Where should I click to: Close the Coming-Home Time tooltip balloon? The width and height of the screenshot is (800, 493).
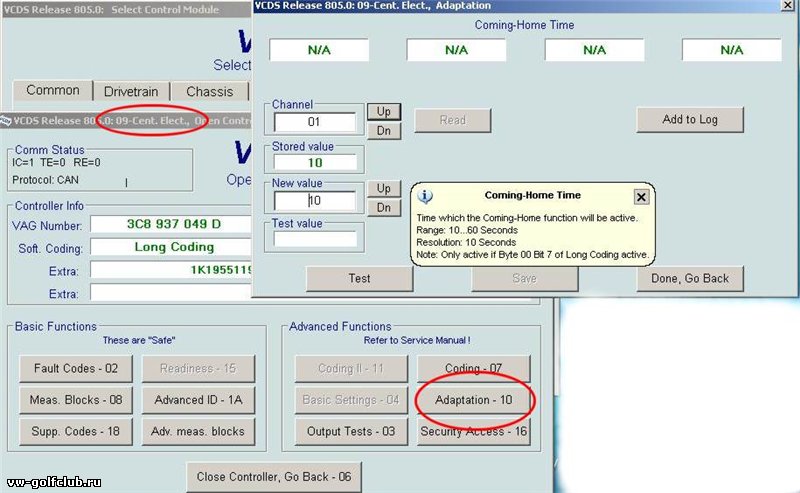pos(641,196)
